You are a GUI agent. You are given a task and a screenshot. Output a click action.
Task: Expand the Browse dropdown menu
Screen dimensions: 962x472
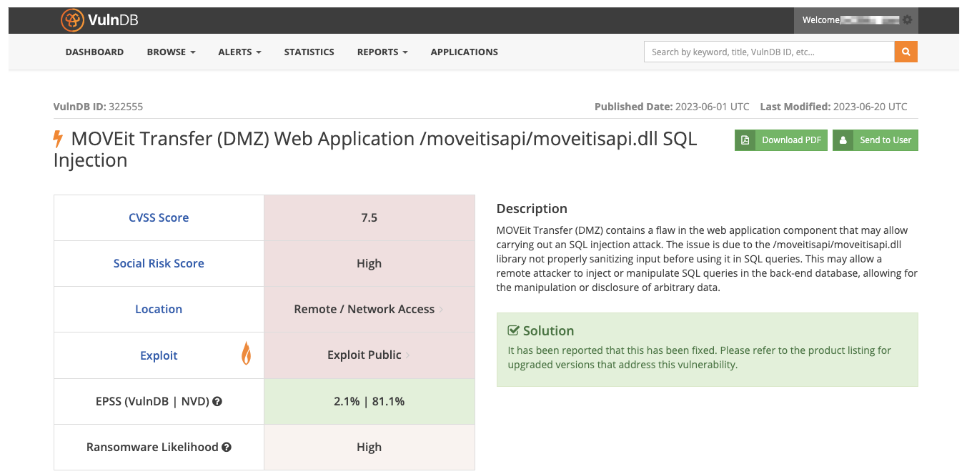[x=171, y=52]
